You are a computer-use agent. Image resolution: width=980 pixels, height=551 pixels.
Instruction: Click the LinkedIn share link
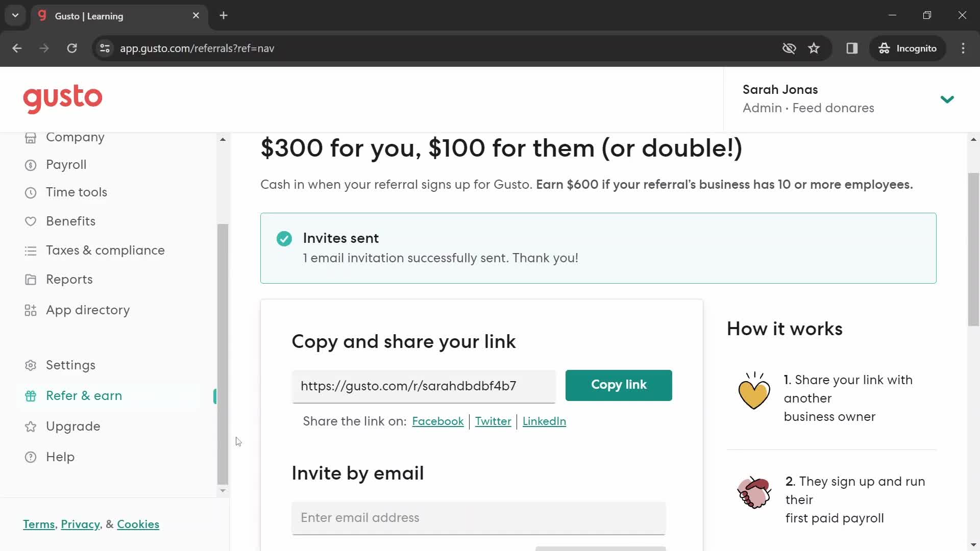tap(544, 420)
